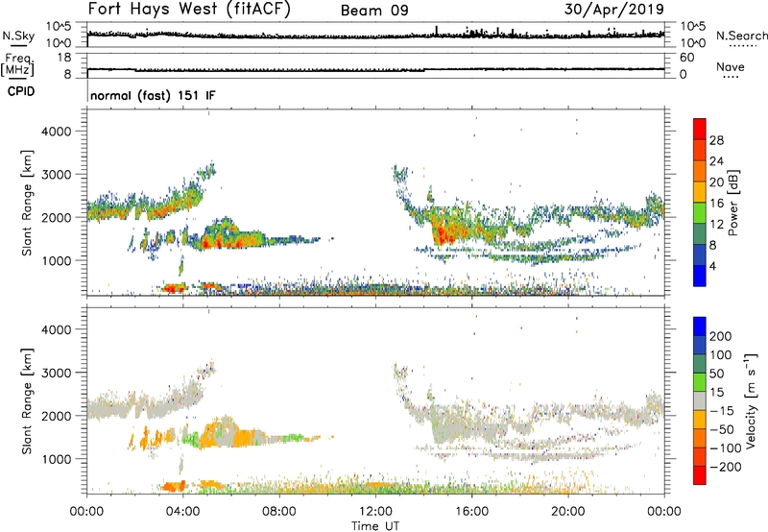Click the Power colorbar segment between 16 and 20
This screenshot has height=532, width=768.
click(x=700, y=192)
